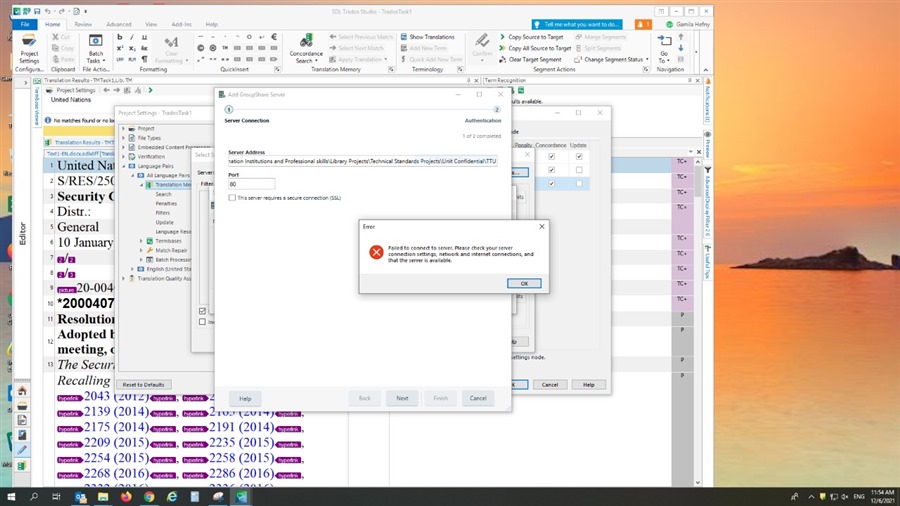The width and height of the screenshot is (900, 506).
Task: Apply italic formatting in ribbon
Action: (x=132, y=37)
